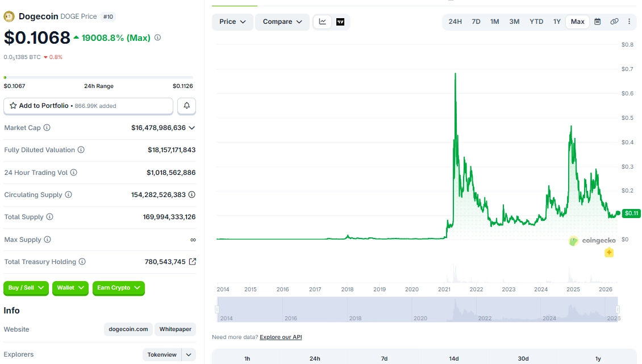Click the 24h Range progress bar
This screenshot has height=364, width=642.
tap(98, 77)
